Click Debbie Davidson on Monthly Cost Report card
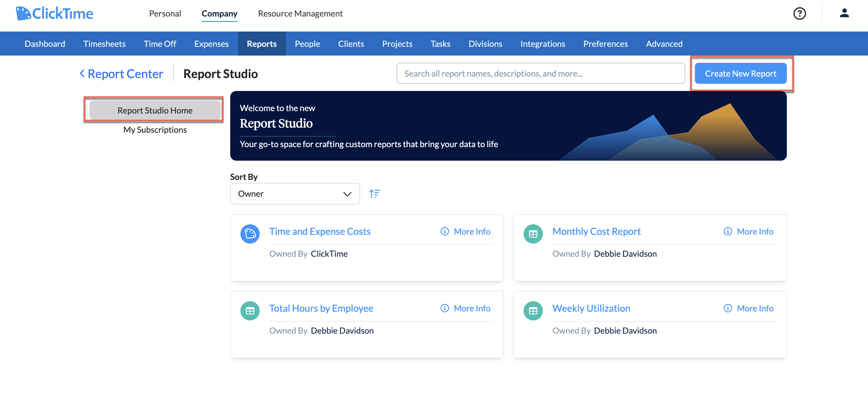Screen dimensions: 868x406 coord(625,253)
